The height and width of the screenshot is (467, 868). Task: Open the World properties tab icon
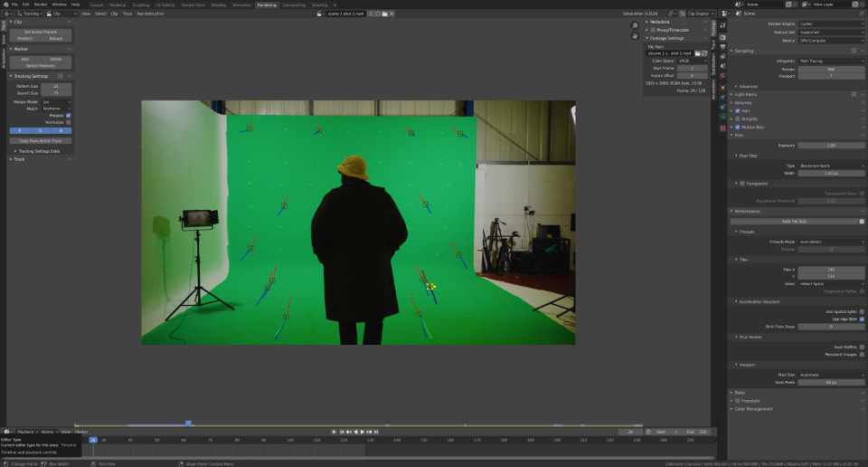722,76
